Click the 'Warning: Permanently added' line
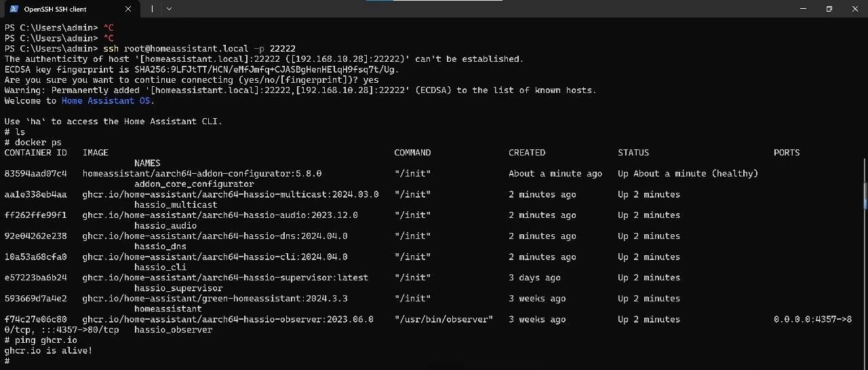The width and height of the screenshot is (868, 370). (x=300, y=90)
